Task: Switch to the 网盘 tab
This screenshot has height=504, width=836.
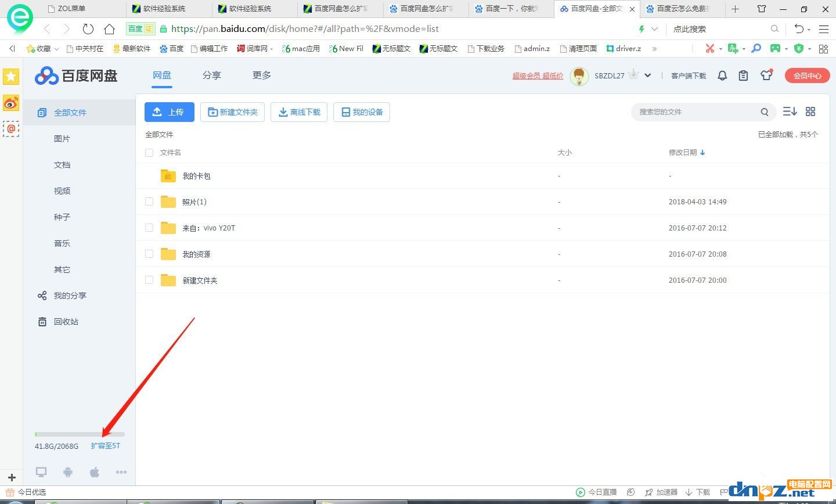Action: click(x=162, y=75)
